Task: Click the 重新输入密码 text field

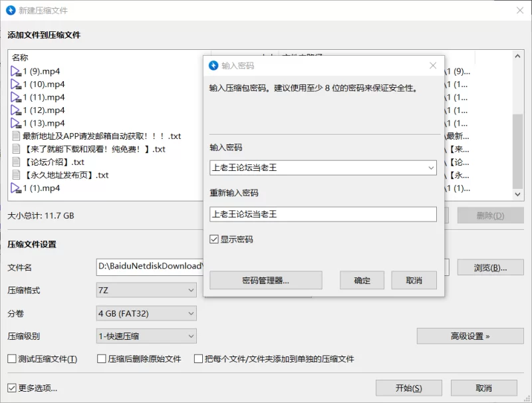Action: [x=323, y=214]
